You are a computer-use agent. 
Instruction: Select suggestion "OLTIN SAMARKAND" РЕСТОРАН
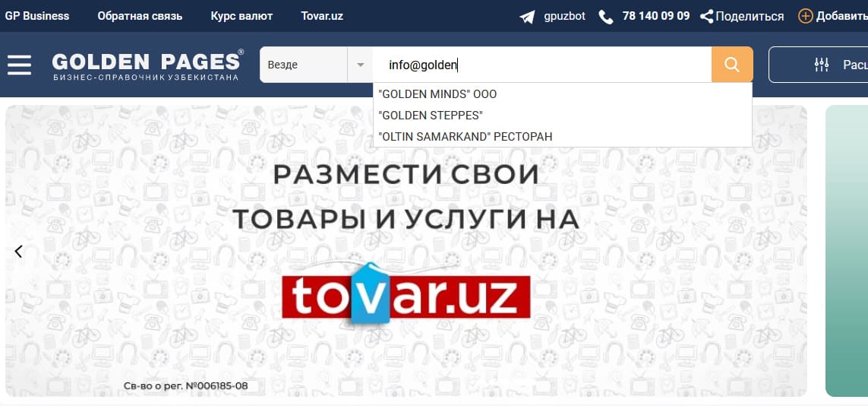[x=563, y=136]
